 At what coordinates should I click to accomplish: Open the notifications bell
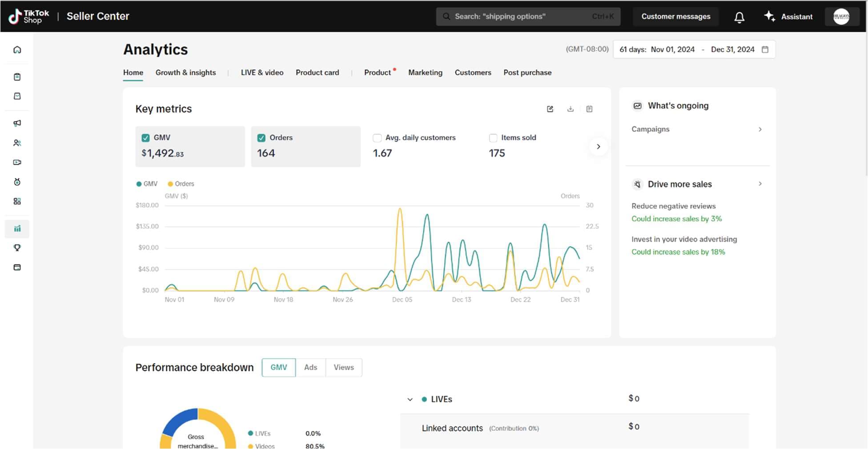[739, 17]
